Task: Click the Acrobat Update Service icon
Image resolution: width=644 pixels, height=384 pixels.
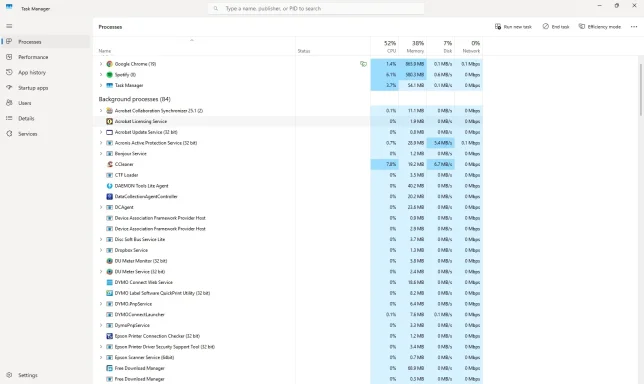Action: (x=109, y=132)
